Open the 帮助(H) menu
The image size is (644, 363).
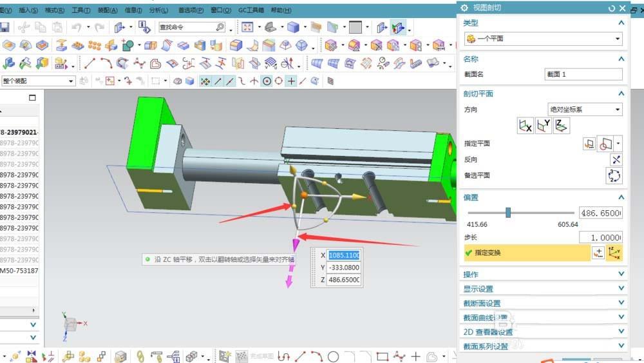pyautogui.click(x=281, y=10)
